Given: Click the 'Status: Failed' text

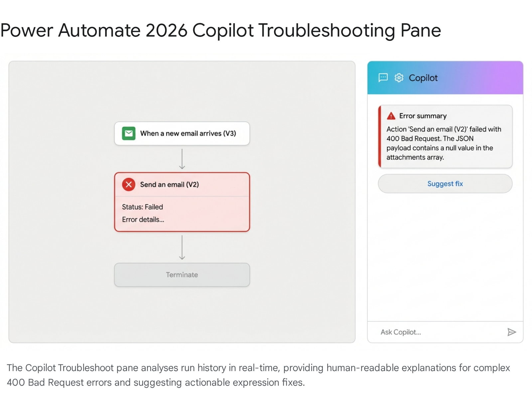Looking at the screenshot, I should pos(142,207).
